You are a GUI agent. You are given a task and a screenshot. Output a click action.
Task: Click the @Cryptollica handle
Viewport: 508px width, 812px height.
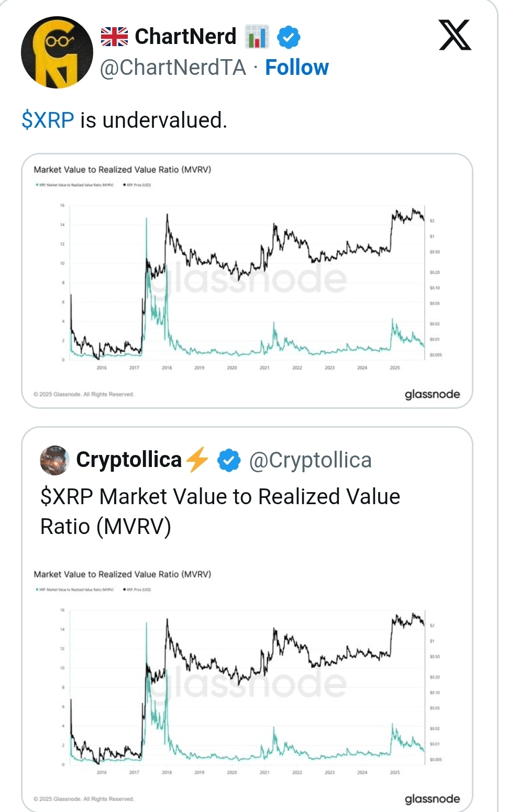tap(310, 460)
